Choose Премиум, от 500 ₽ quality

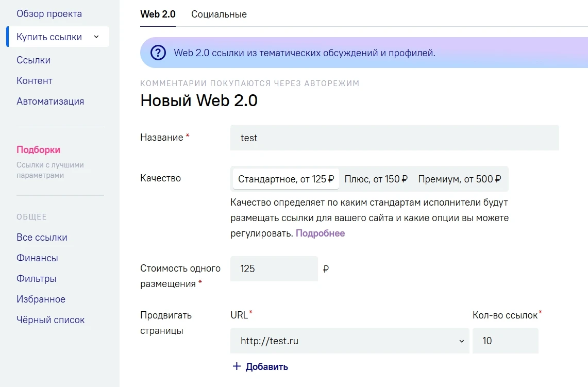(x=459, y=179)
